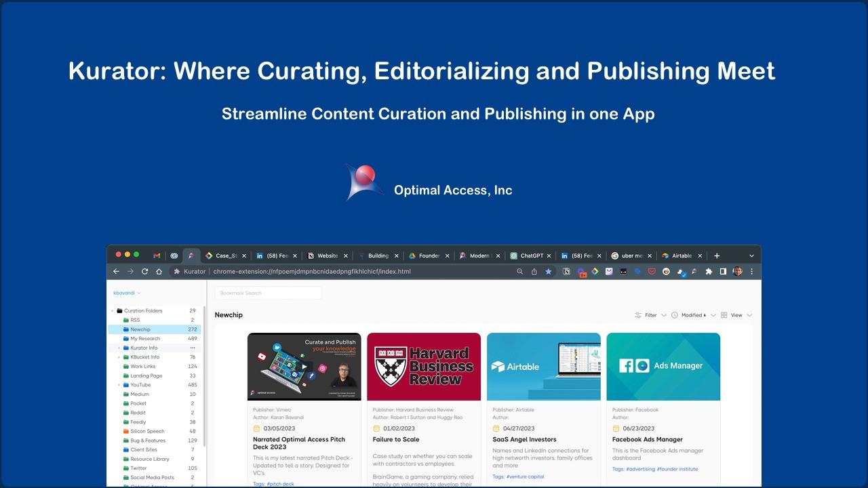Image resolution: width=868 pixels, height=488 pixels.
Task: Expand the YouTube folder arrow
Action: 119,385
